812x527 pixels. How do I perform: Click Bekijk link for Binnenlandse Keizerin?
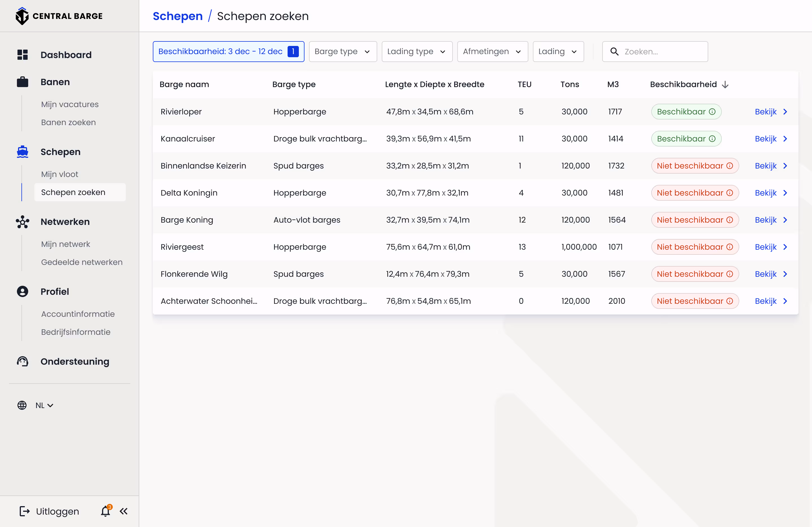tap(765, 166)
